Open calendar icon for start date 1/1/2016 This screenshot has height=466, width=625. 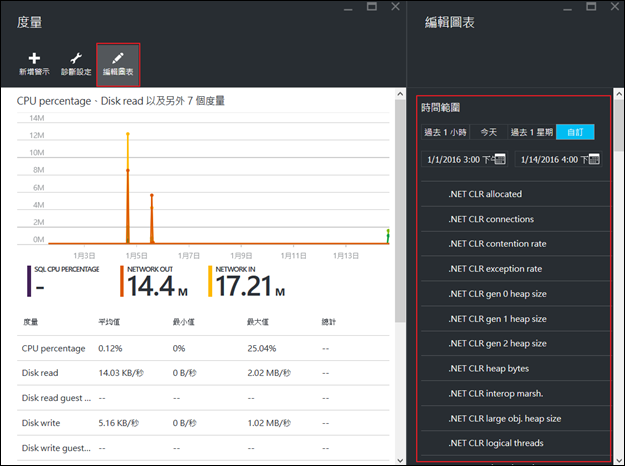(500, 159)
